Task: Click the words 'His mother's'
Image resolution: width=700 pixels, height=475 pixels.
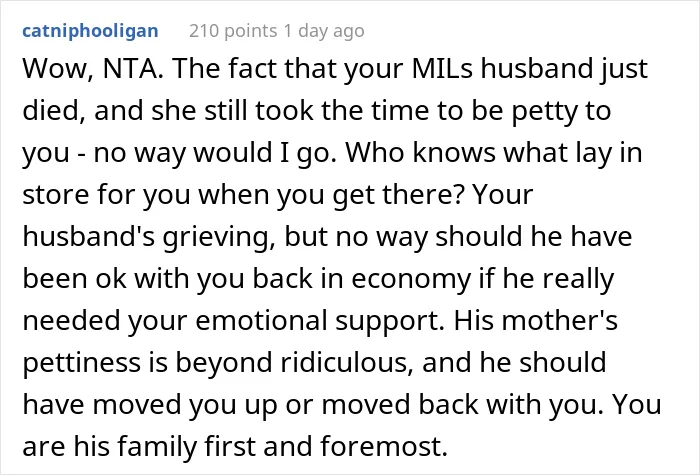Action: coord(536,321)
